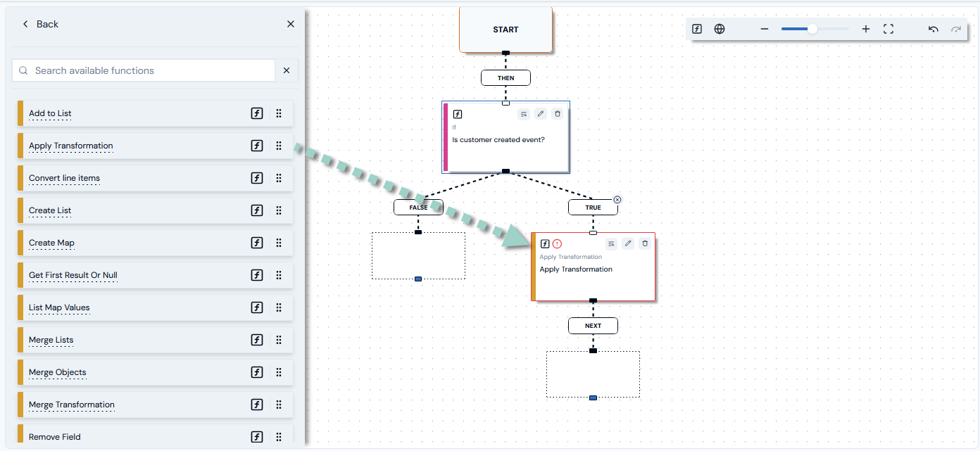Open the functions icon in canvas toolbar
This screenshot has width=980, height=451.
point(697,29)
